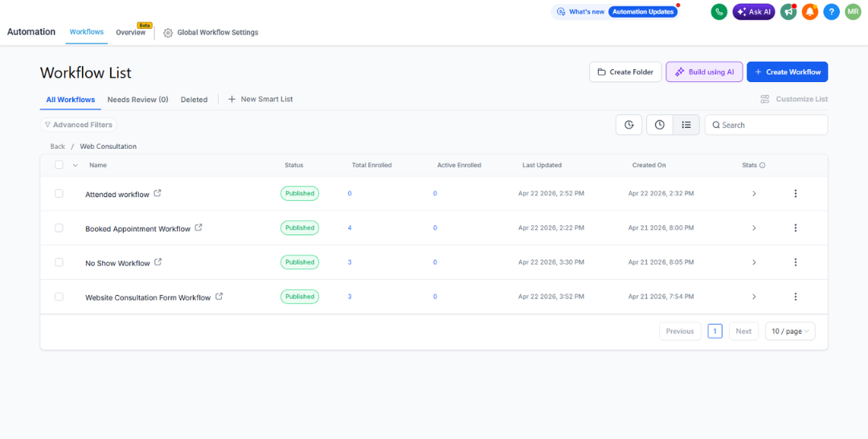Image resolution: width=868 pixels, height=439 pixels.
Task: Focus the Search input field
Action: coord(766,125)
